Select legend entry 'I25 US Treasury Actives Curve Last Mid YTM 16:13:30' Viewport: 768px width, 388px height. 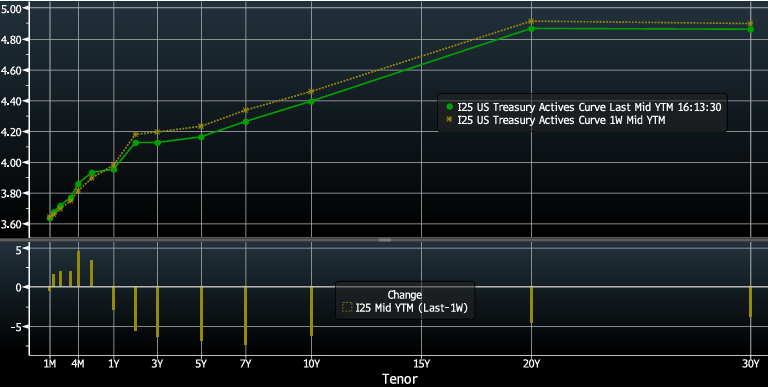click(589, 107)
